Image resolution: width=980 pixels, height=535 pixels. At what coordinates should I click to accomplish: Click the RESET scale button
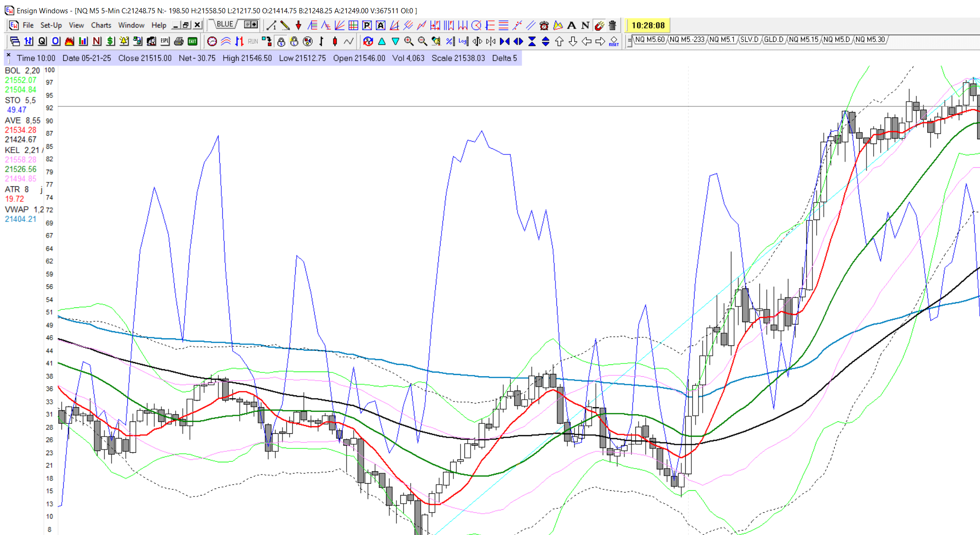pyautogui.click(x=614, y=41)
